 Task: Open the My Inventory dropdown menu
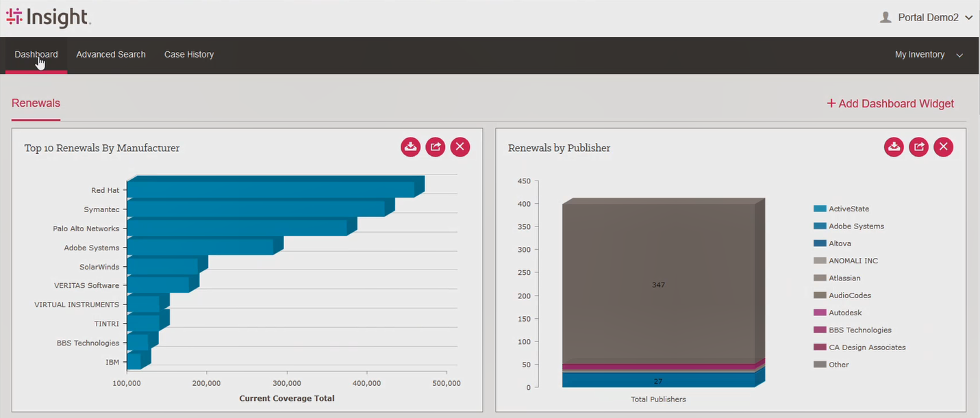(x=928, y=55)
